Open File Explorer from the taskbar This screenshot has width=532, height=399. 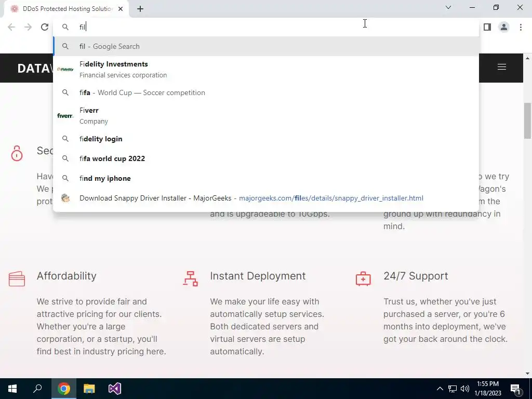[x=89, y=389]
